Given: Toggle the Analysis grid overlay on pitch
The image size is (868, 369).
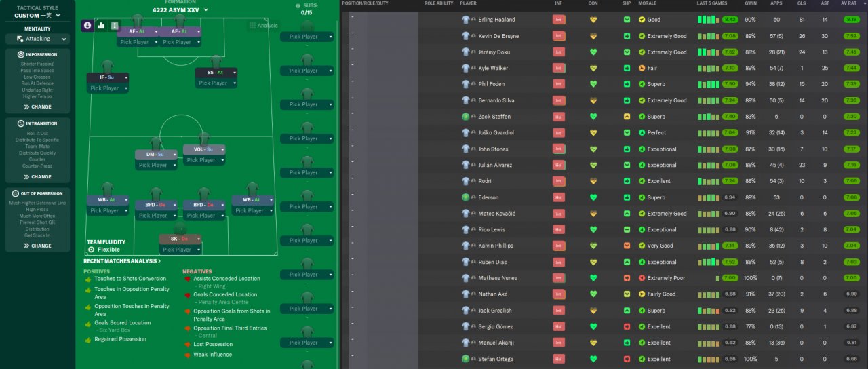Looking at the screenshot, I should (263, 26).
